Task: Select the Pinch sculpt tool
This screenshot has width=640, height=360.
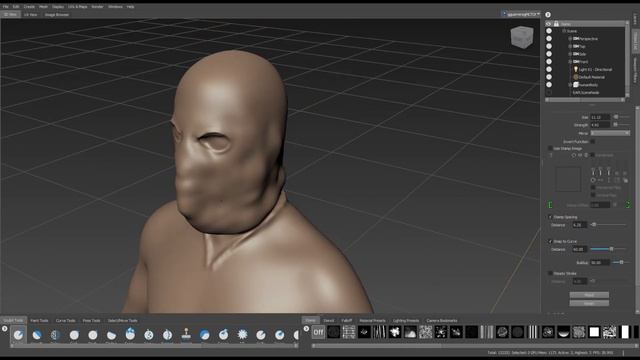Action: 93,335
